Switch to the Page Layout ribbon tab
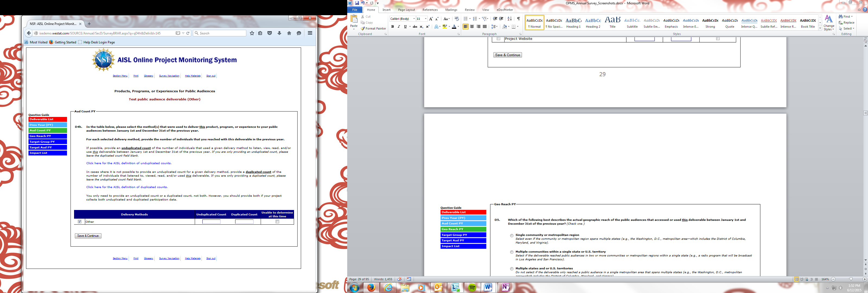868x293 pixels. (406, 10)
